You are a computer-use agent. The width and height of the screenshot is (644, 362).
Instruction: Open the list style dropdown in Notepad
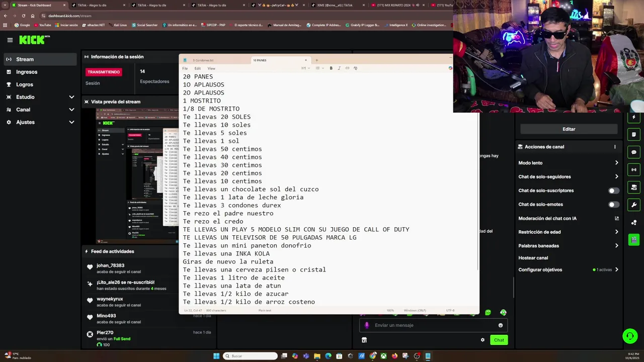[x=319, y=68]
